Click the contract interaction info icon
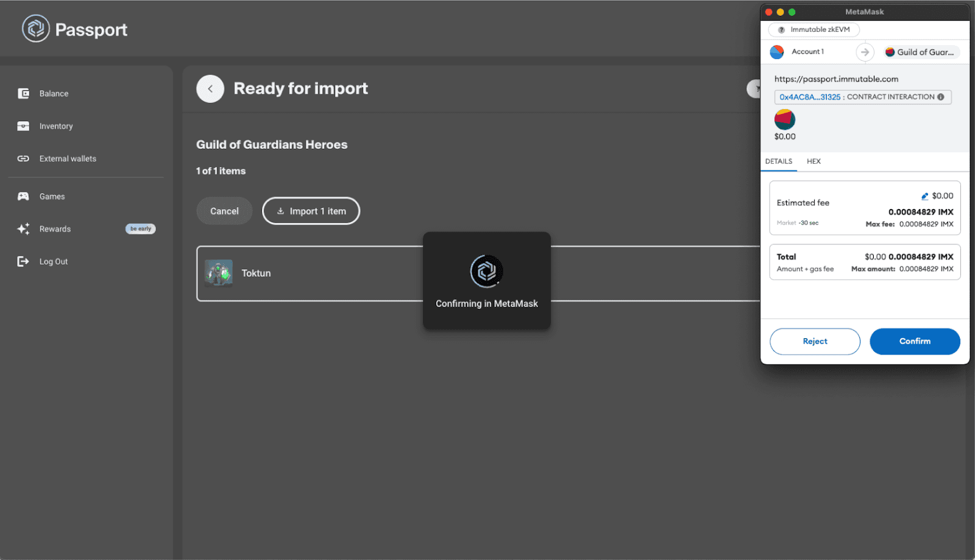The height and width of the screenshot is (560, 975). 940,97
